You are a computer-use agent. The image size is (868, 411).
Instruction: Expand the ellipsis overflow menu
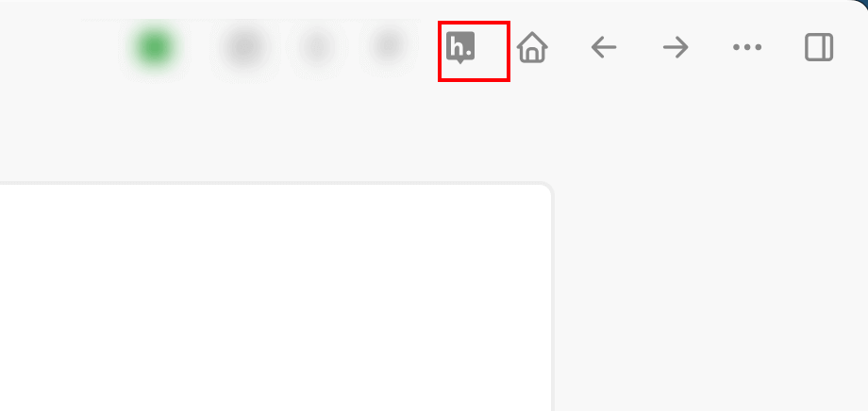747,47
